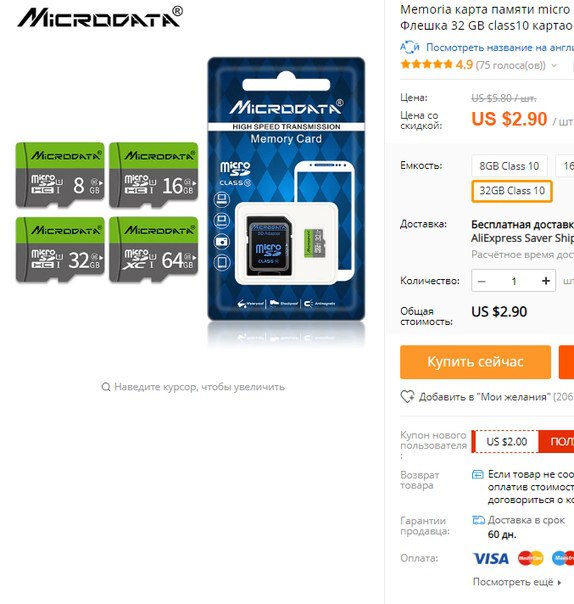Click the return policy icon
Image resolution: width=574 pixels, height=604 pixels.
tap(478, 474)
